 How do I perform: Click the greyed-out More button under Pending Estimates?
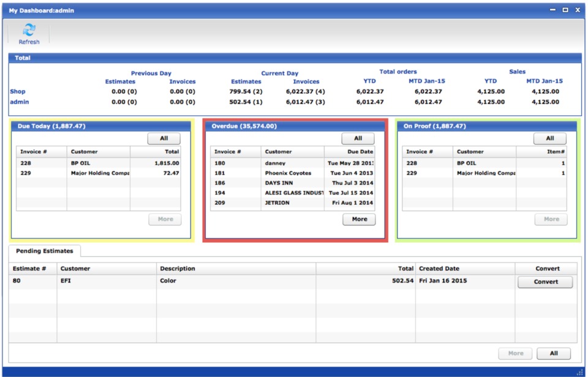click(x=515, y=353)
